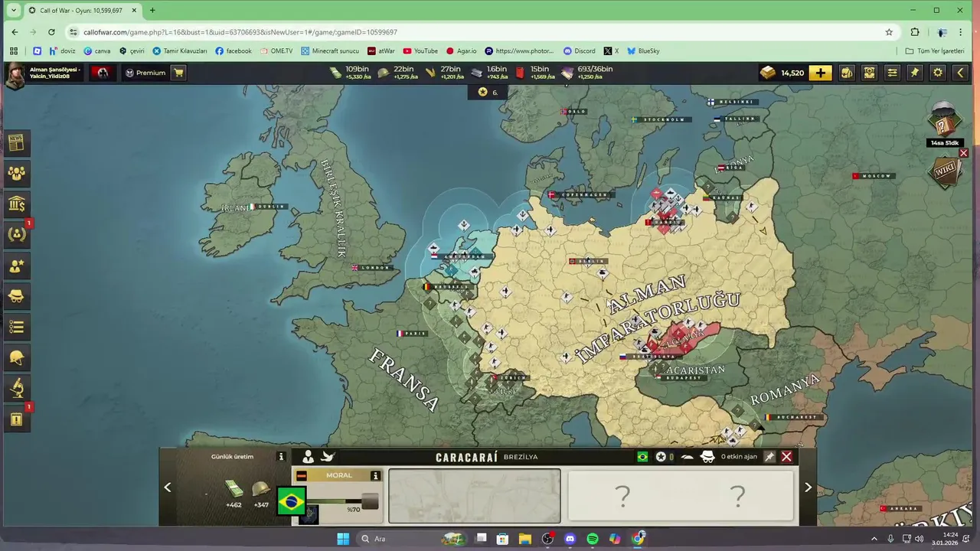Click the rare materials resource 693/36bin
The height and width of the screenshot is (551, 980).
point(587,73)
